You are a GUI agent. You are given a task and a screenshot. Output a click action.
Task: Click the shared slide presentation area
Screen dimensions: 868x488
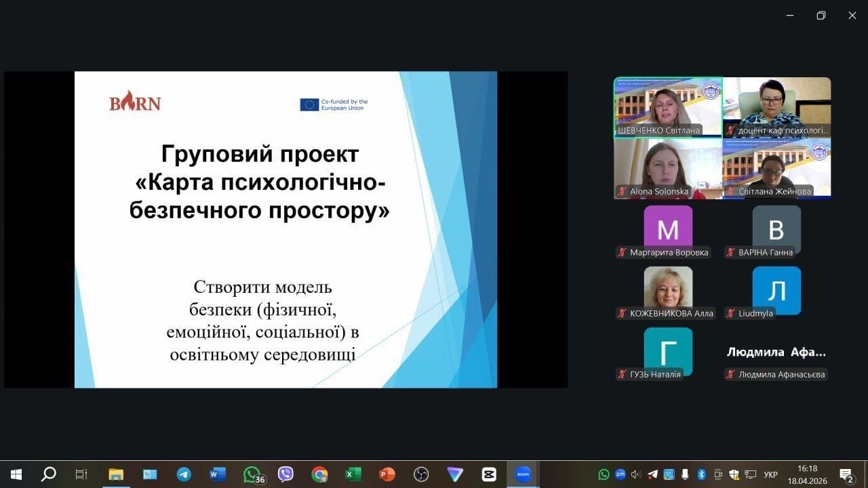click(285, 230)
